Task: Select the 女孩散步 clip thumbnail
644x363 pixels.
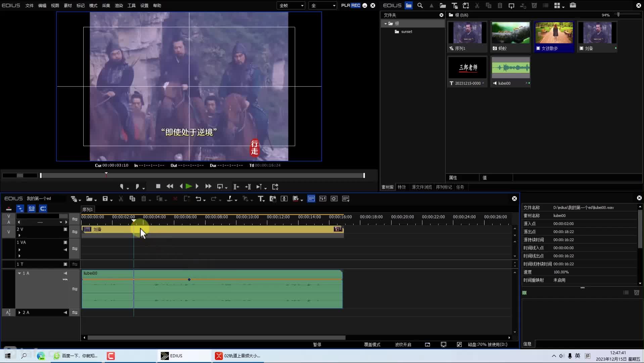Action: 554,37
